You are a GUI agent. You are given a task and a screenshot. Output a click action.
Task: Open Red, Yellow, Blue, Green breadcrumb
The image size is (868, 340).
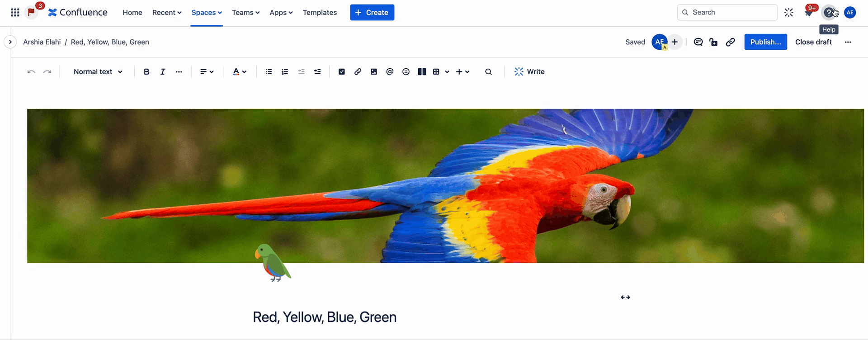110,42
